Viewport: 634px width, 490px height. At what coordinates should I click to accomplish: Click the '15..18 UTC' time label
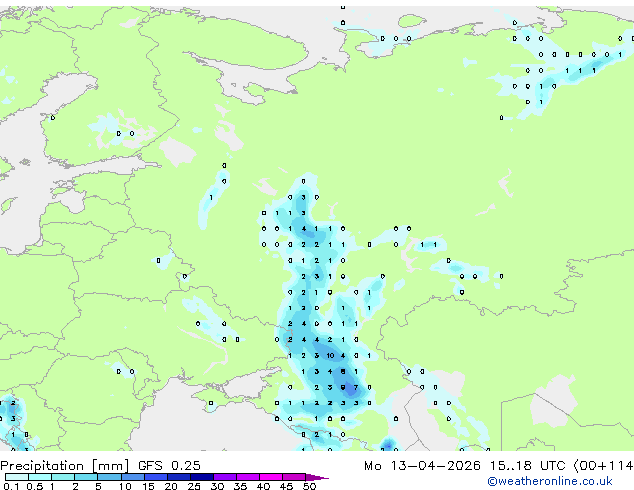click(527, 466)
